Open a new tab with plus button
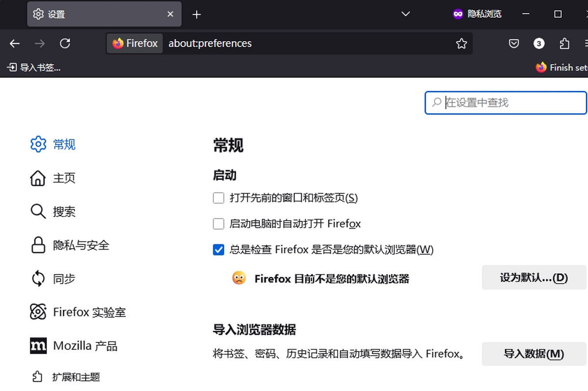The image size is (588, 391). [196, 14]
